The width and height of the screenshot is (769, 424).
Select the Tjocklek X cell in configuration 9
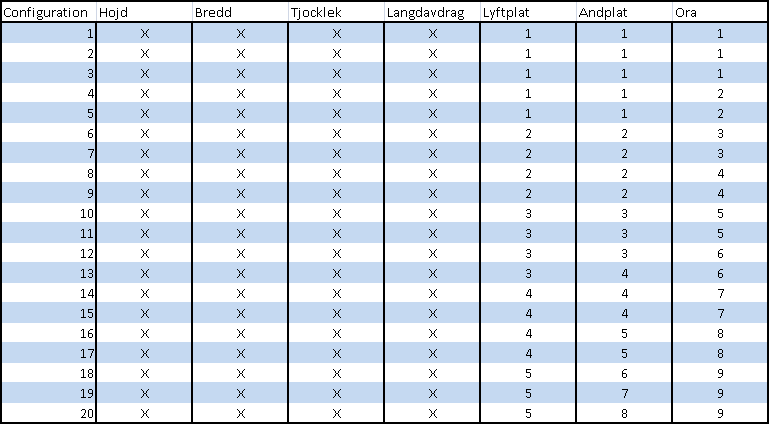coord(336,193)
